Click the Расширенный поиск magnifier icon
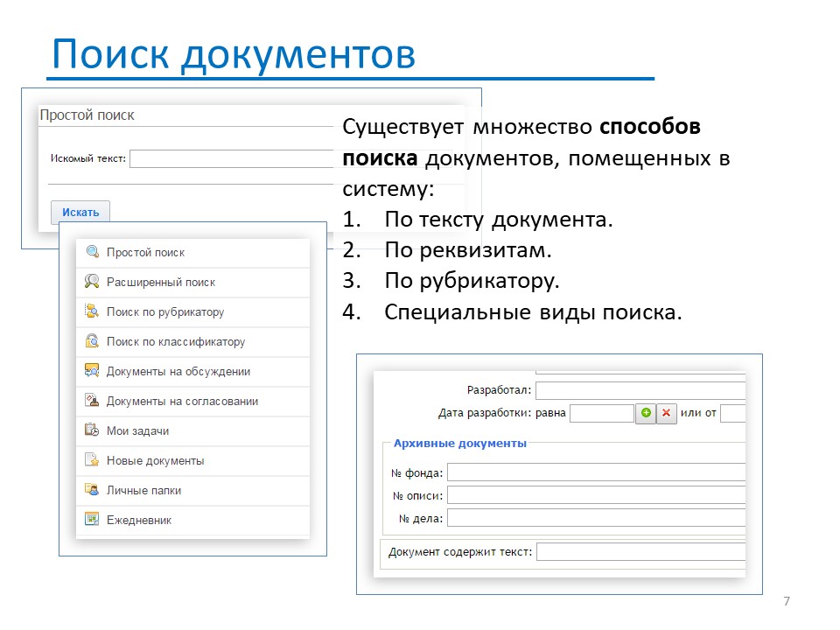The width and height of the screenshot is (840, 630). coord(92,281)
